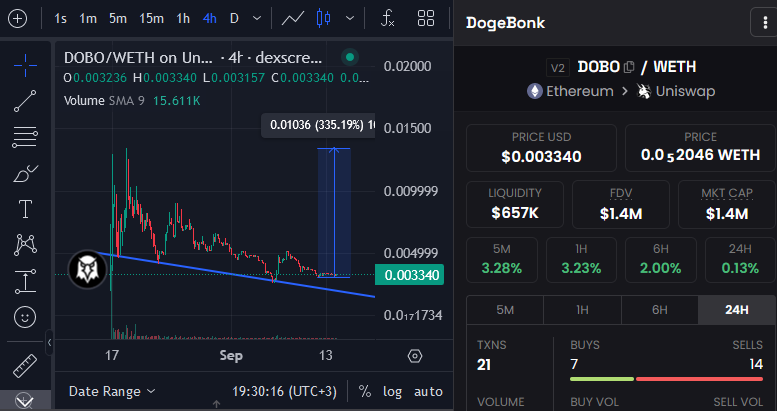Click the Ethereum chain icon
The height and width of the screenshot is (411, 777).
click(x=534, y=91)
